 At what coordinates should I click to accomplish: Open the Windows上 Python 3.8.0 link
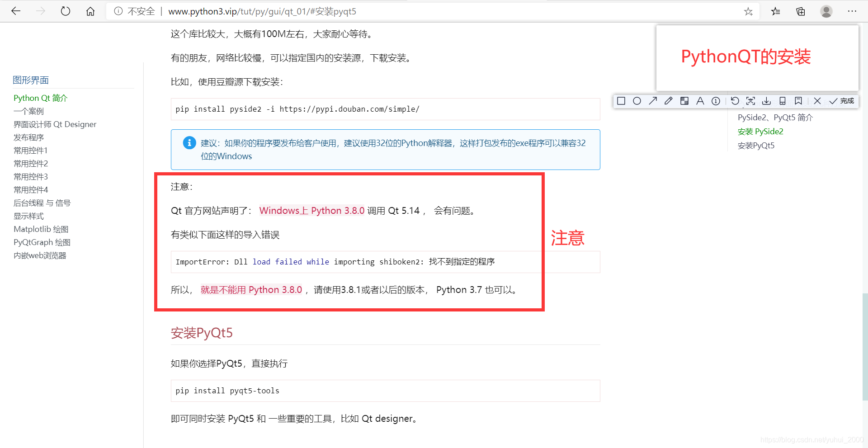click(311, 210)
